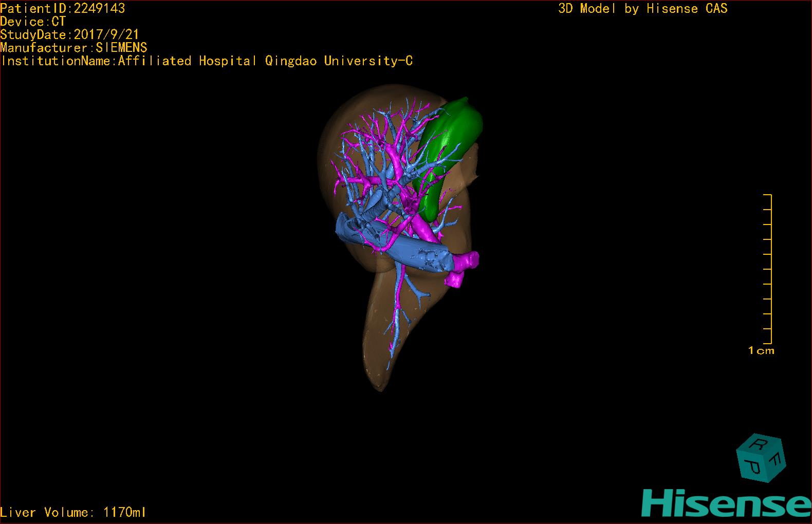Click the vertical scale ruler

click(x=767, y=269)
